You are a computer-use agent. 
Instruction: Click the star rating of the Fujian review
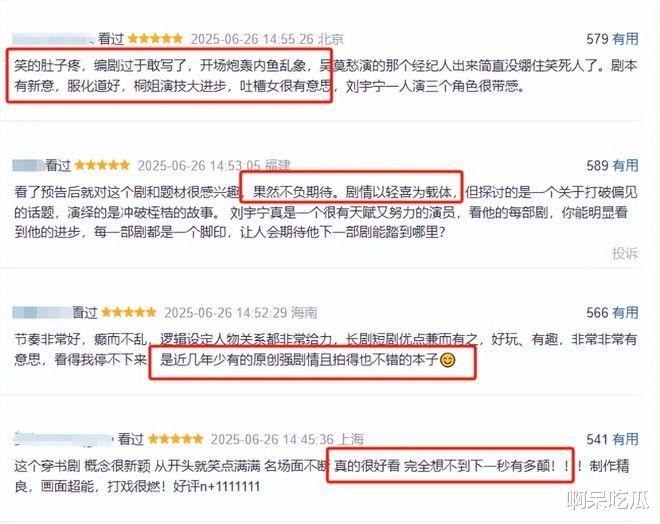tap(102, 165)
